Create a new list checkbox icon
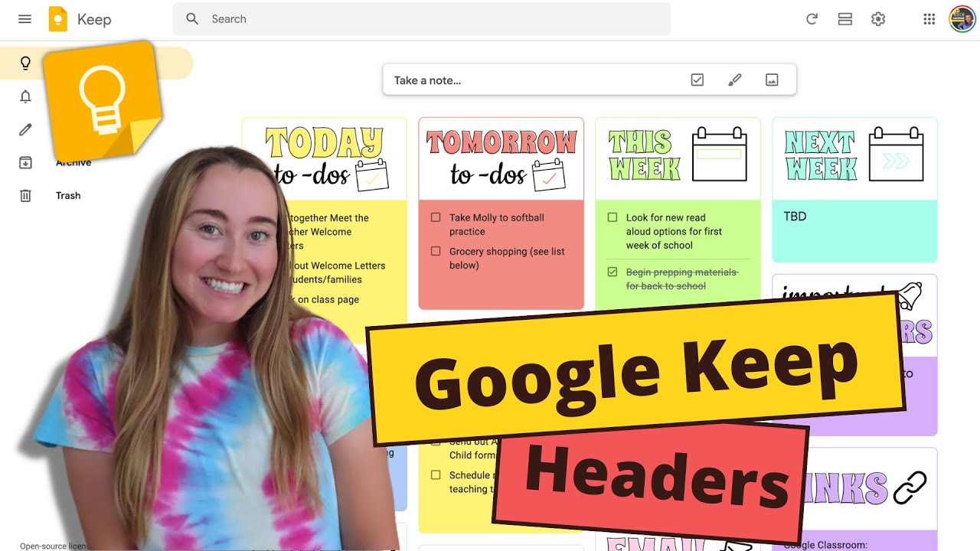Image resolution: width=980 pixels, height=551 pixels. pyautogui.click(x=697, y=80)
